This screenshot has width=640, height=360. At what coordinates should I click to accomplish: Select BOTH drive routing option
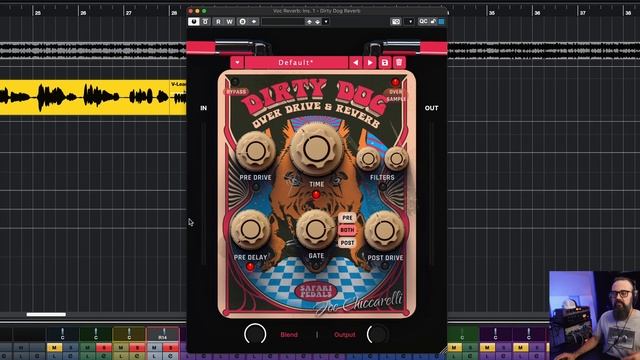(x=347, y=230)
